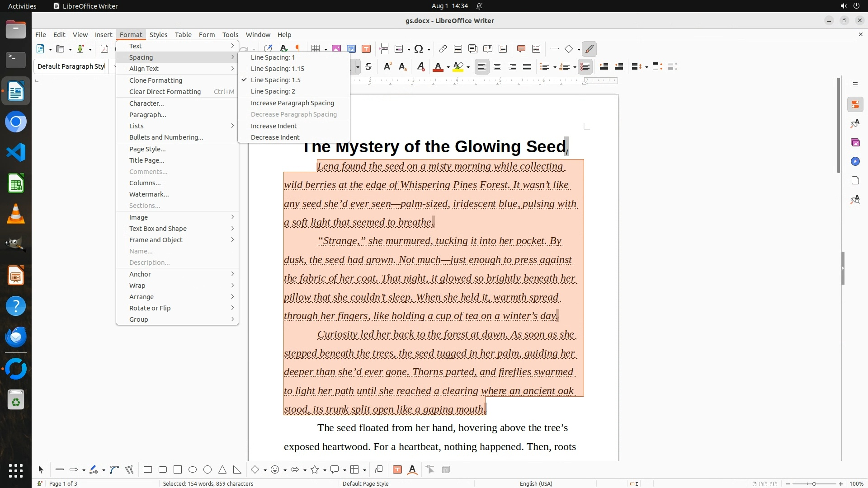Click the Justified alignment icon
The width and height of the screenshot is (868, 488).
click(527, 67)
